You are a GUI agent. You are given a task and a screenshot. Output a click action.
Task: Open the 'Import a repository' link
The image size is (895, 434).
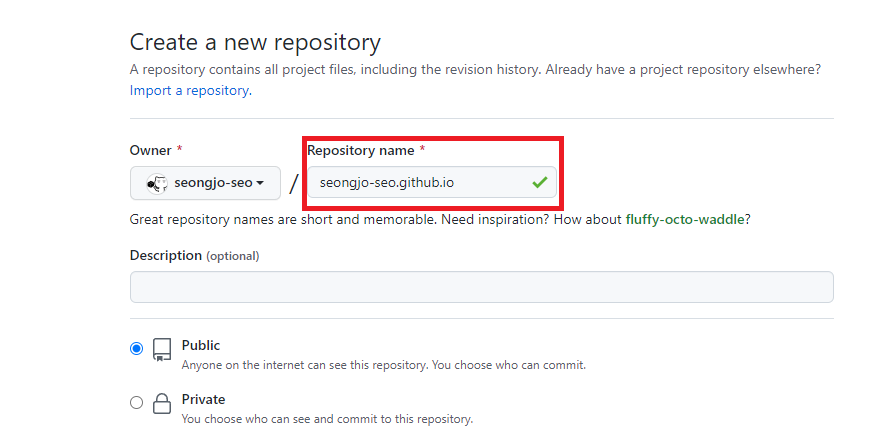[190, 90]
